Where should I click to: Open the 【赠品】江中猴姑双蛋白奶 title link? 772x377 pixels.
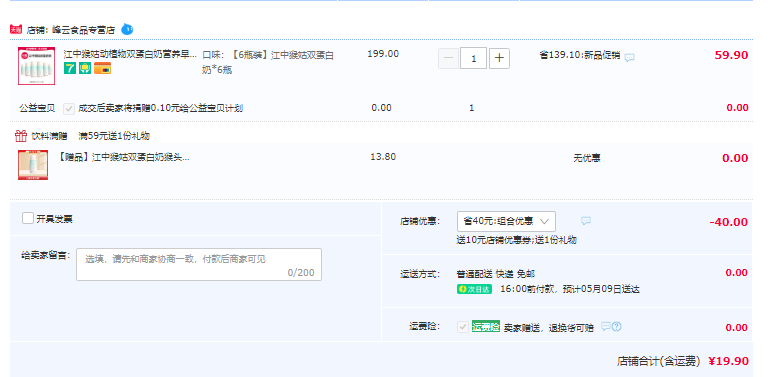(124, 157)
